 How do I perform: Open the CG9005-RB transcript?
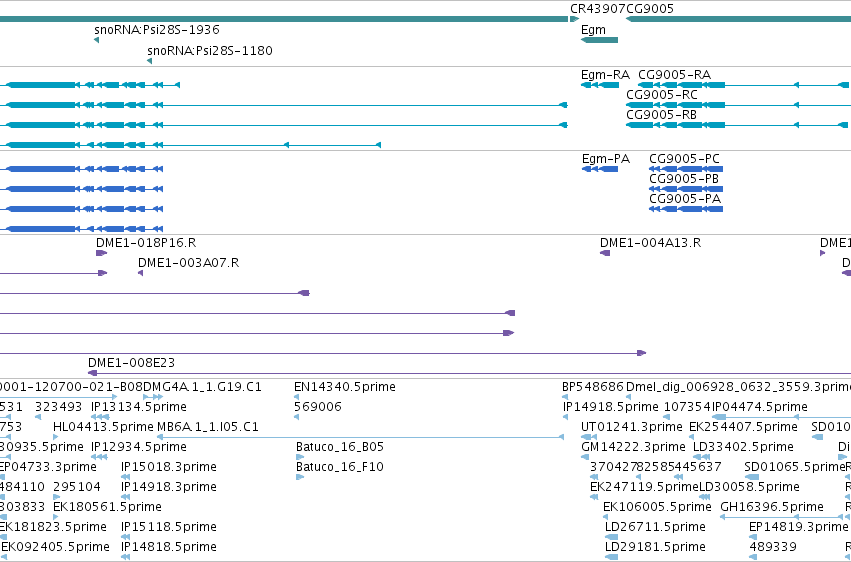tap(738, 125)
